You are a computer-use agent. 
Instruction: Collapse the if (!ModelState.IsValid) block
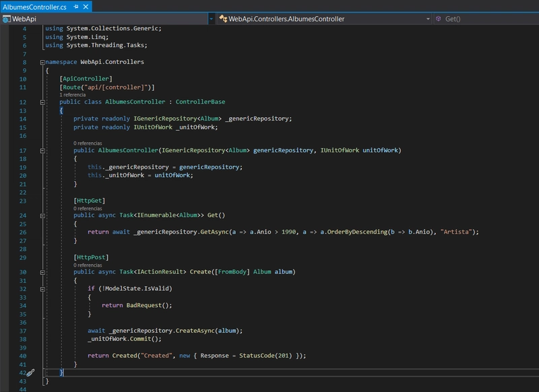42,289
